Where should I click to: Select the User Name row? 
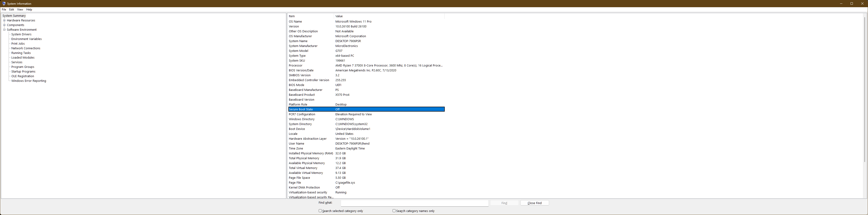366,144
